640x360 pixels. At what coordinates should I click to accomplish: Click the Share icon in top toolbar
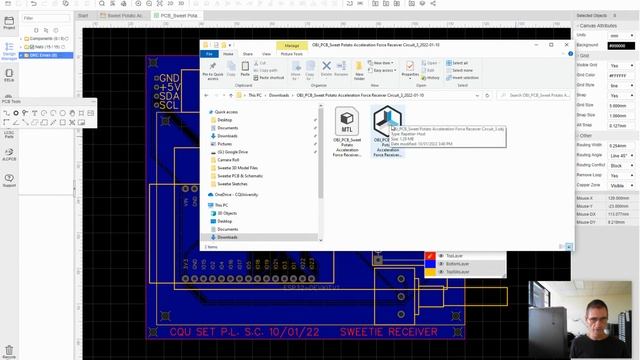(433, 4)
